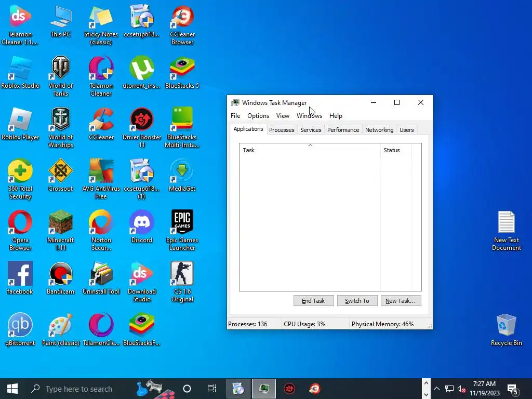Open clock showing 7:27 AM

click(485, 389)
